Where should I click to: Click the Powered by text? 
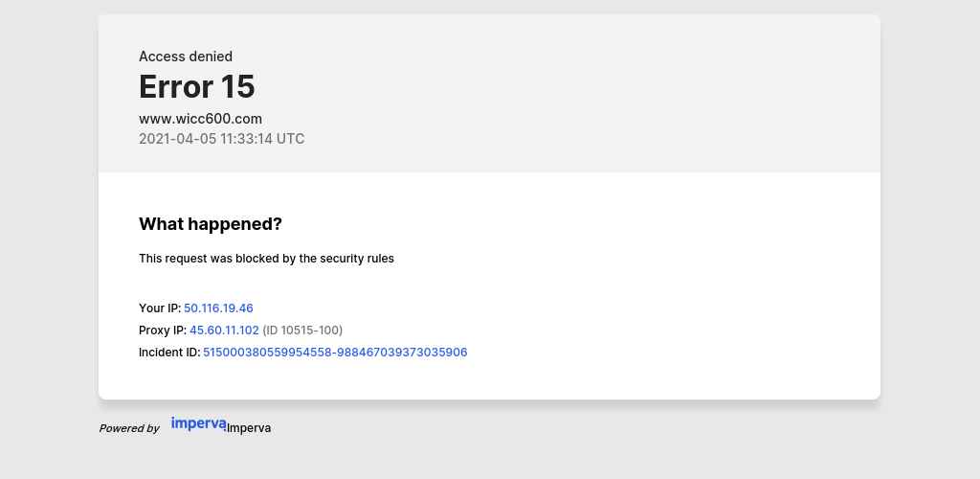(129, 428)
